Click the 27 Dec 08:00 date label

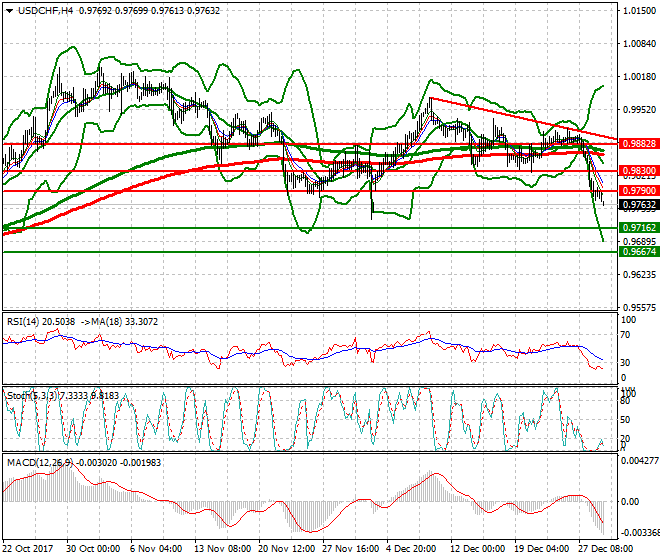click(x=606, y=549)
